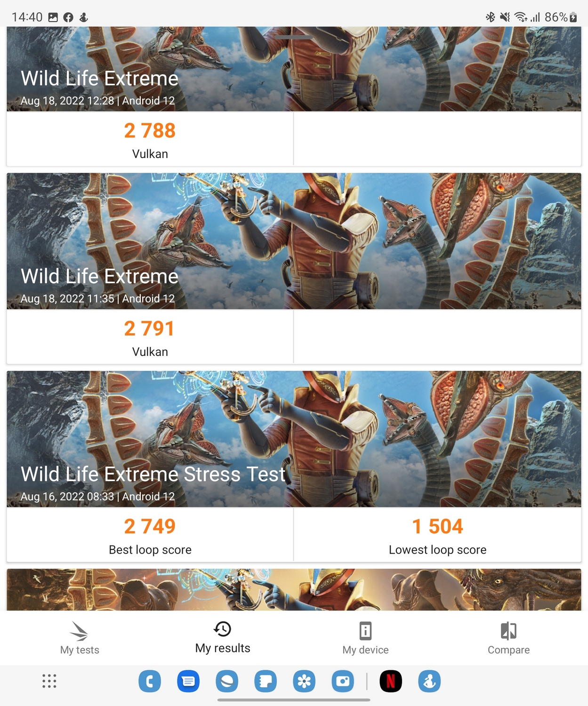Open the Gallery flower icon

point(304,681)
